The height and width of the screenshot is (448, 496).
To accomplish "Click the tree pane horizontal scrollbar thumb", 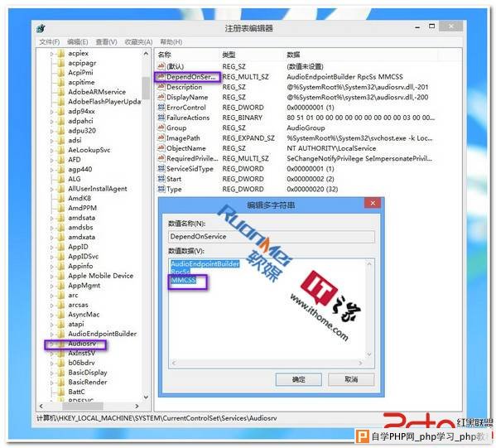I will point(82,406).
